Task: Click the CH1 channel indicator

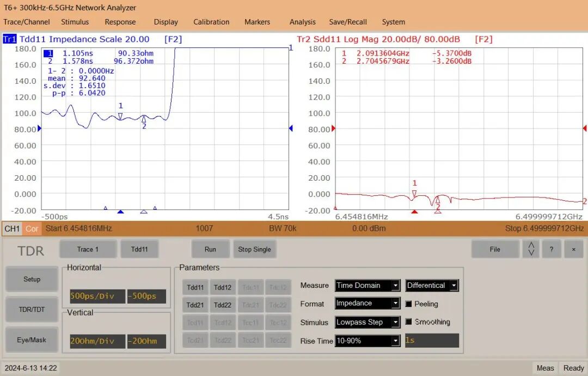Action: [x=13, y=229]
